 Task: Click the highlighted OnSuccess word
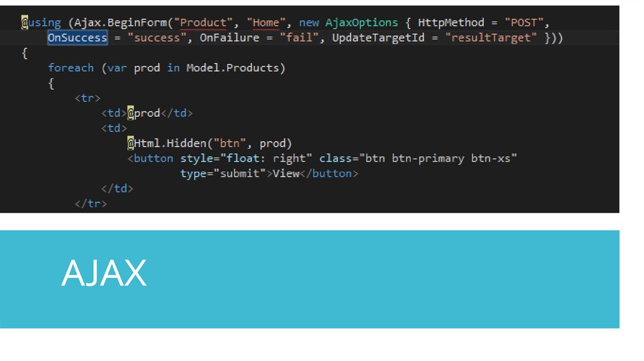click(77, 38)
